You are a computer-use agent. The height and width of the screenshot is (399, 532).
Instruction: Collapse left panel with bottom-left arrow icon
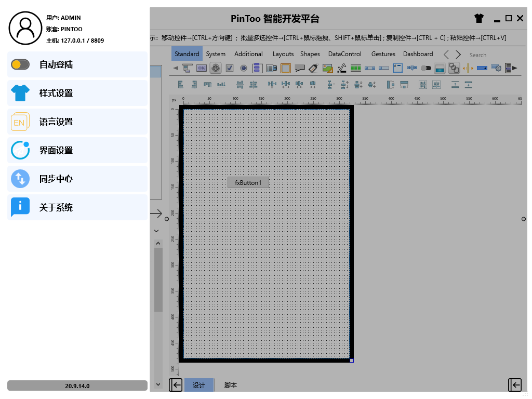click(x=176, y=385)
